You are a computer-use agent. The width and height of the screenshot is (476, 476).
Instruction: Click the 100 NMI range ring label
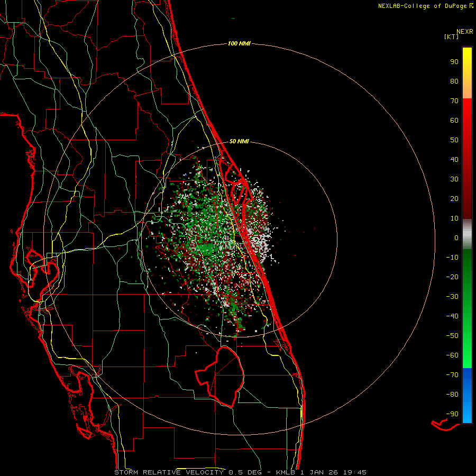(239, 44)
